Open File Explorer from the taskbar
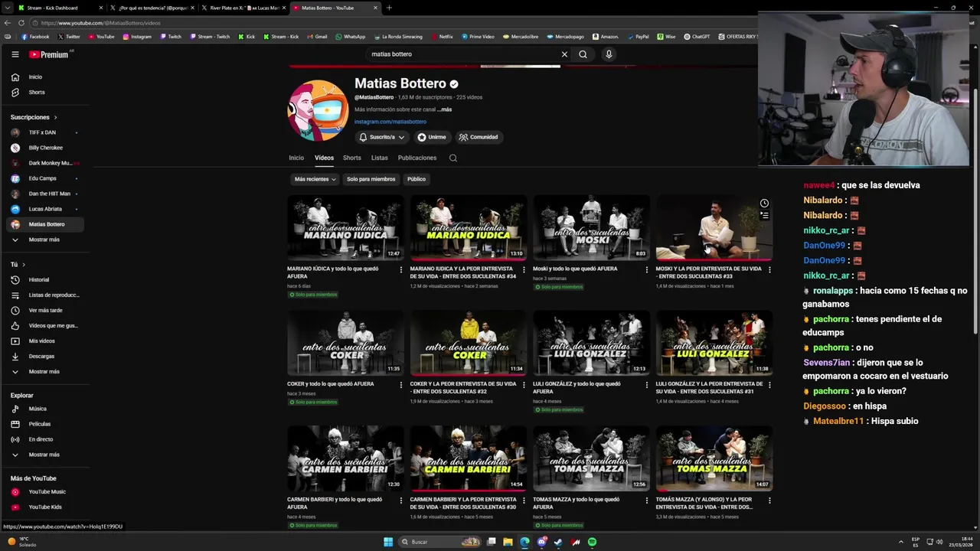The height and width of the screenshot is (551, 980). [x=508, y=542]
